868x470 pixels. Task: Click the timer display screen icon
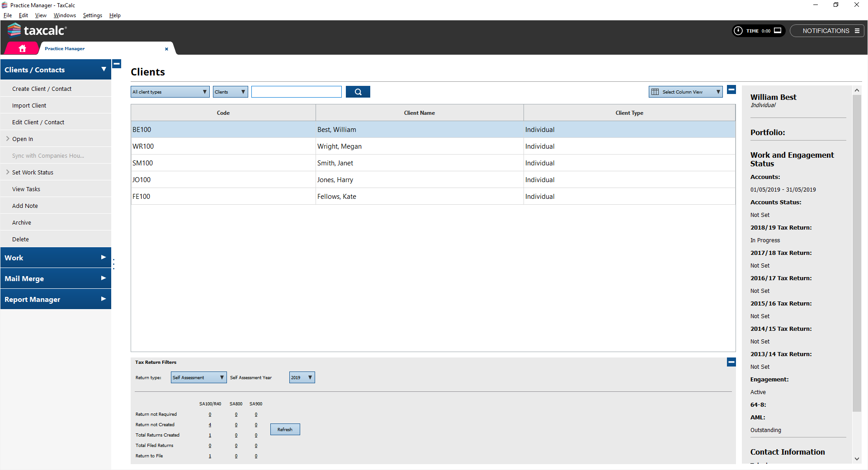[778, 31]
